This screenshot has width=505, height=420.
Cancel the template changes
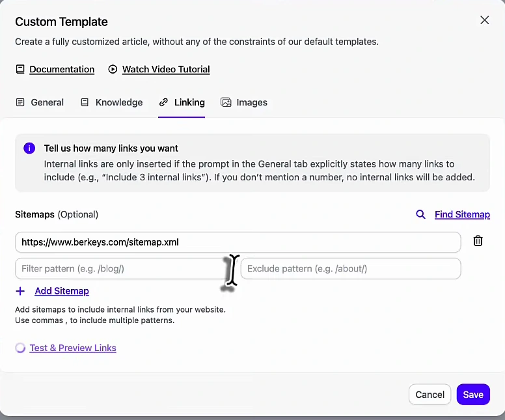click(x=430, y=394)
